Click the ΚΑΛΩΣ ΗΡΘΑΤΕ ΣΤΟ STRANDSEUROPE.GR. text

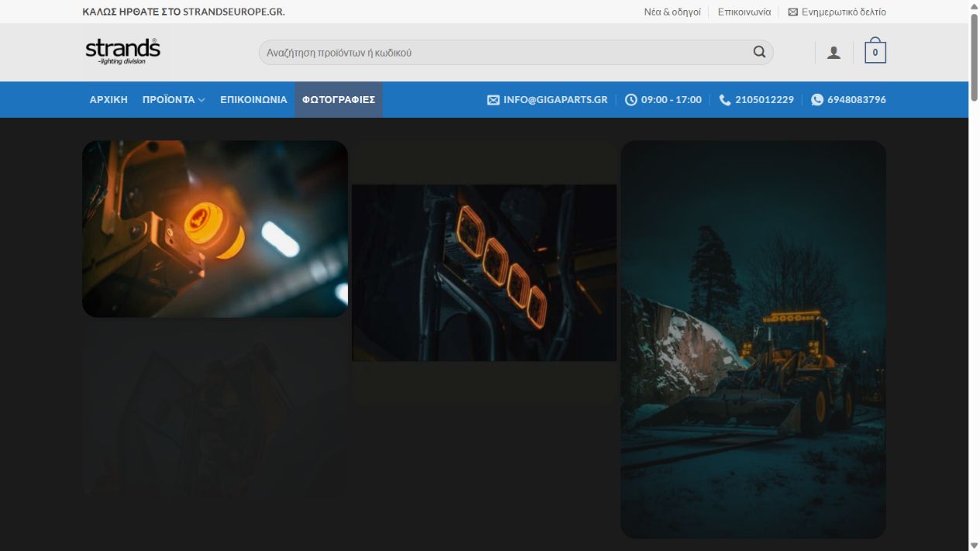(184, 12)
